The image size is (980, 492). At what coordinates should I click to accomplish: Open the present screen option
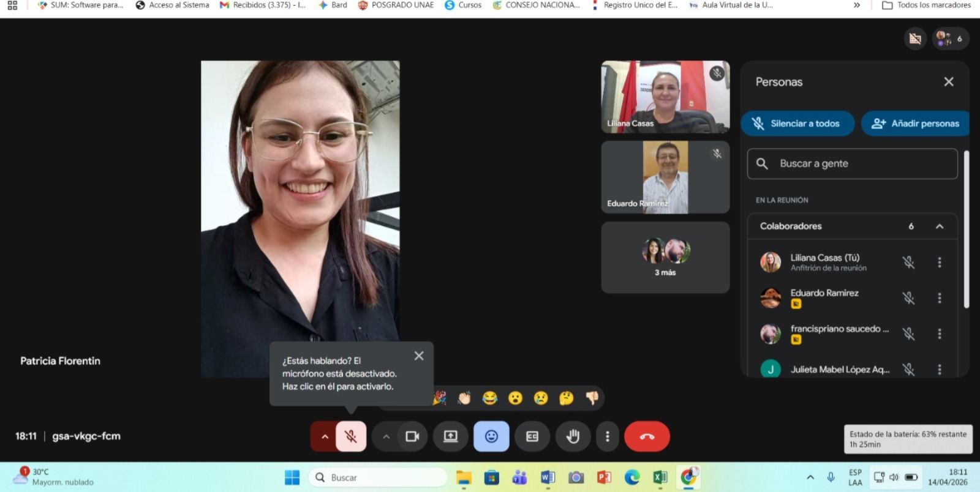coord(450,436)
